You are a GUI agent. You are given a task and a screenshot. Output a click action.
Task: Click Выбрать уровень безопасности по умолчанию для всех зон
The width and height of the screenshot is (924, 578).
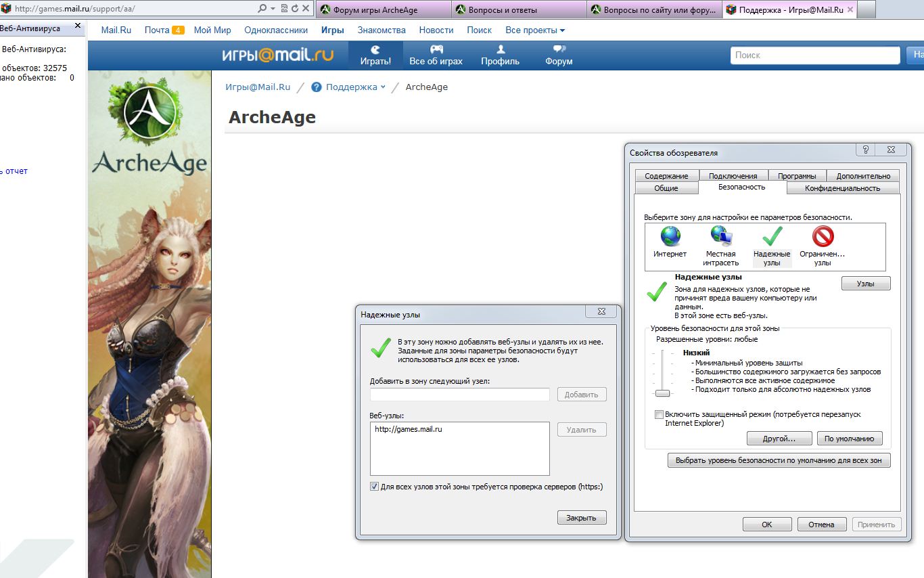point(779,461)
